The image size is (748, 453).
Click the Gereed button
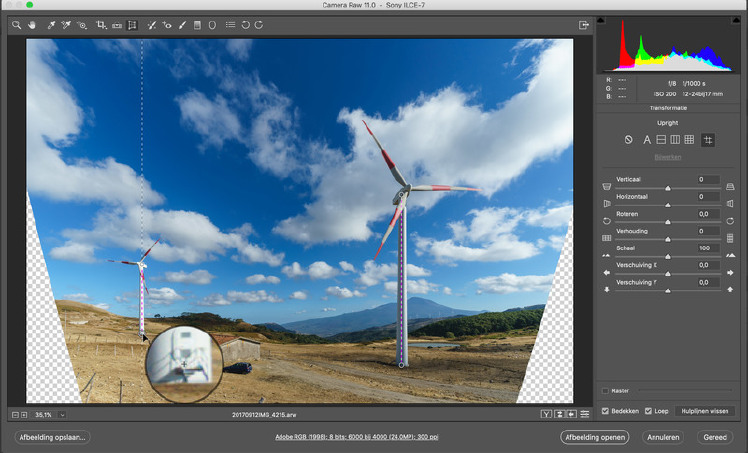[715, 437]
